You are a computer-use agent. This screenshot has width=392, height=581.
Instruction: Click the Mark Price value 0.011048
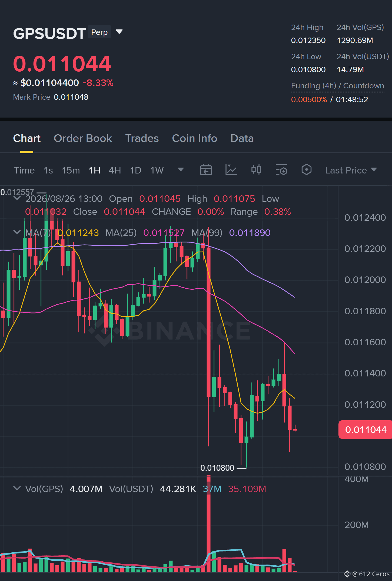[71, 97]
